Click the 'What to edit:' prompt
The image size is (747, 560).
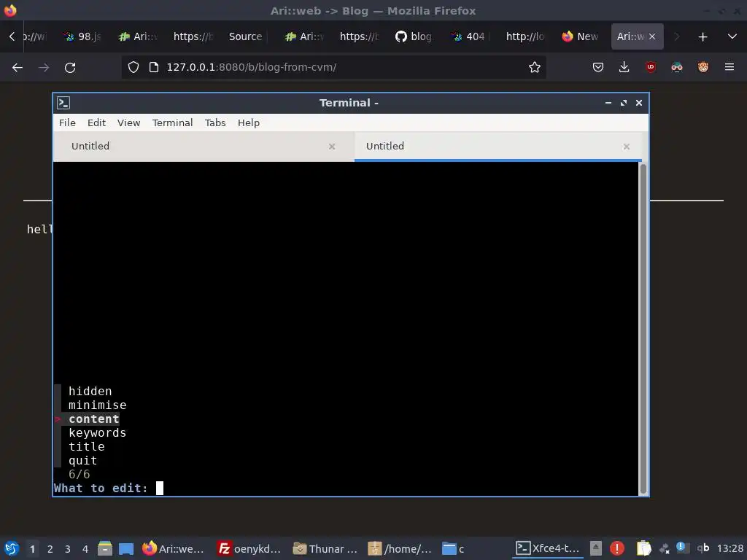(101, 488)
